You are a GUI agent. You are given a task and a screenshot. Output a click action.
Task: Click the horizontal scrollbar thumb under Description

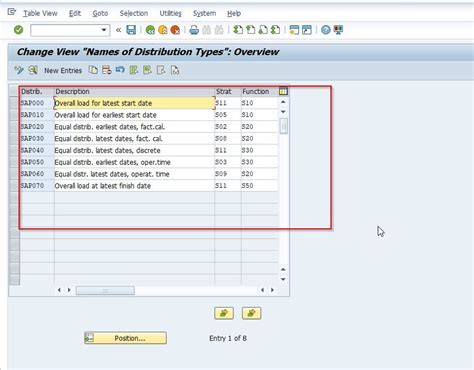pos(105,291)
